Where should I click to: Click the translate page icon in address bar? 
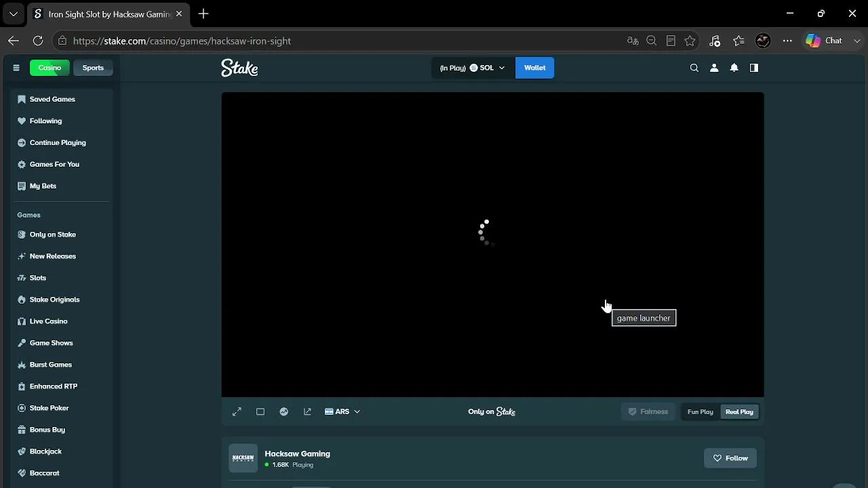click(633, 41)
